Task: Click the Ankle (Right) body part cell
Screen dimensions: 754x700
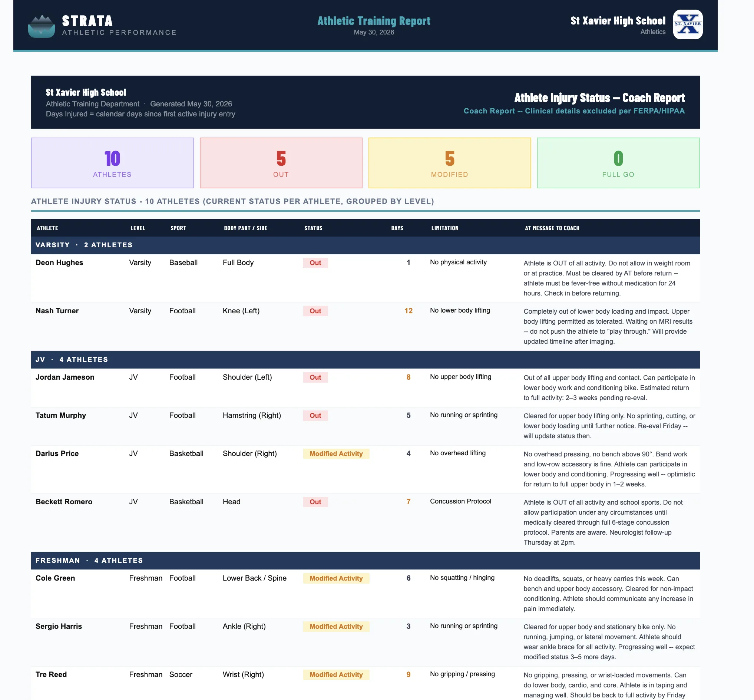Action: (x=244, y=627)
